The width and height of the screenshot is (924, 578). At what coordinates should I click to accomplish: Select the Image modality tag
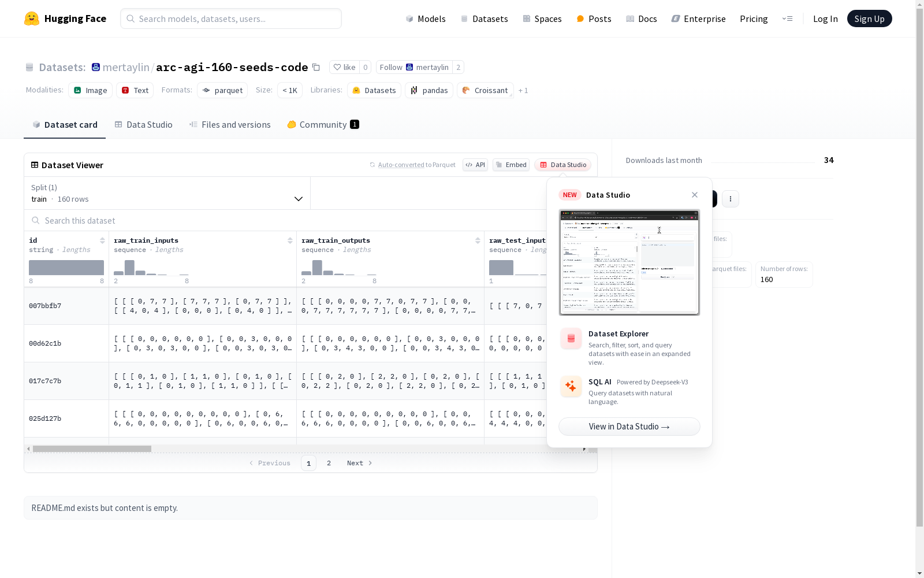coord(91,90)
